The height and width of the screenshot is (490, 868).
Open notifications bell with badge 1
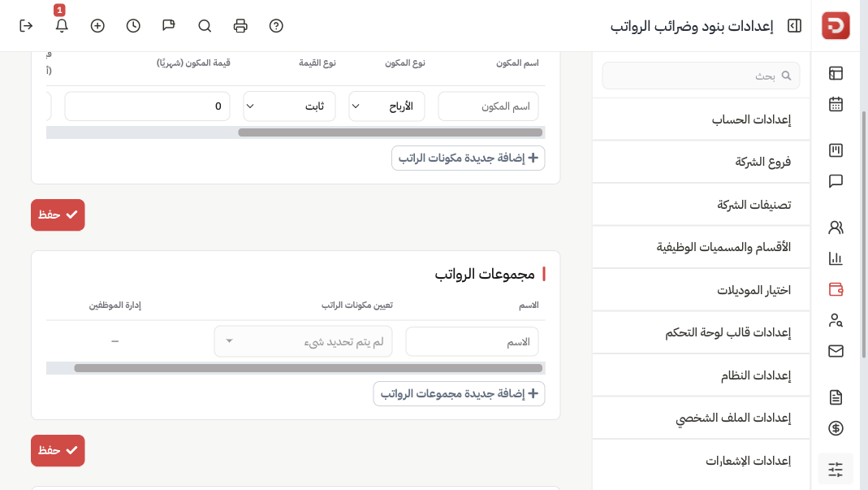pyautogui.click(x=62, y=26)
